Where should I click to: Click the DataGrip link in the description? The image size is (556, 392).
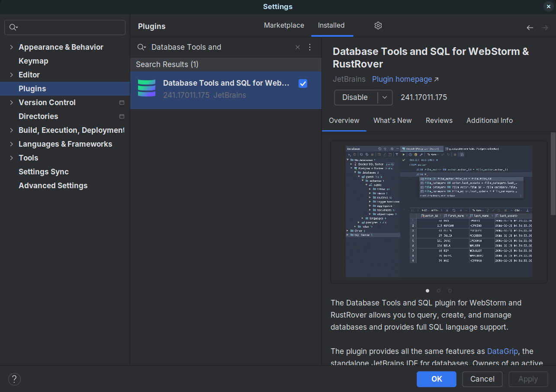pyautogui.click(x=502, y=351)
